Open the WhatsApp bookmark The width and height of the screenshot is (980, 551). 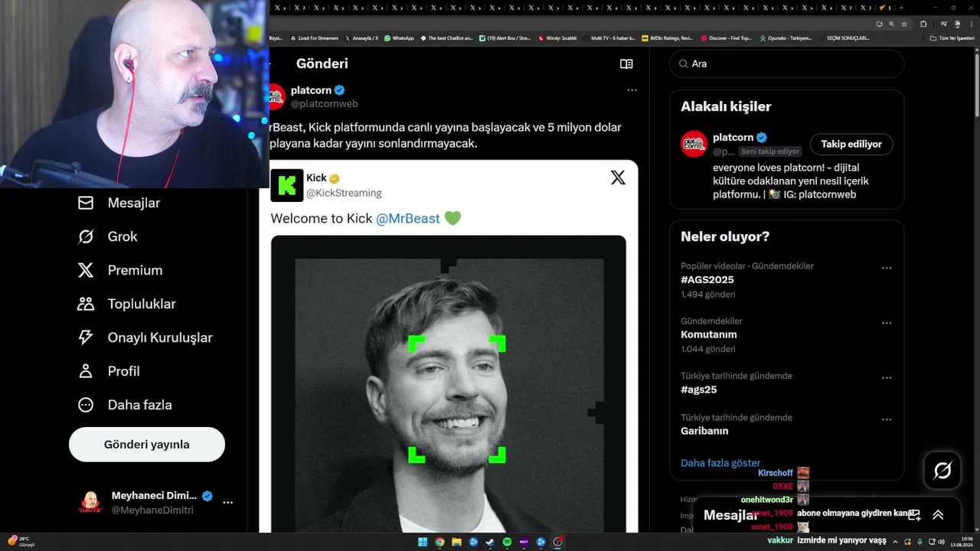(x=399, y=37)
